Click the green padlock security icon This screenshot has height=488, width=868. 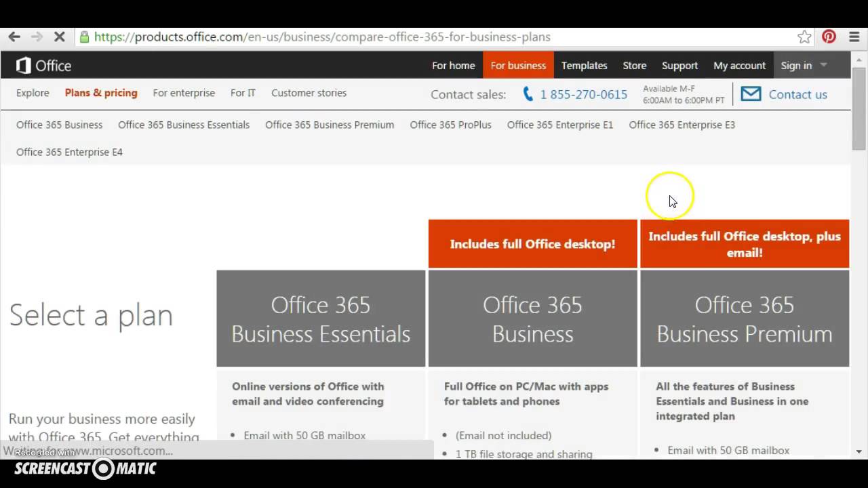[x=84, y=37]
